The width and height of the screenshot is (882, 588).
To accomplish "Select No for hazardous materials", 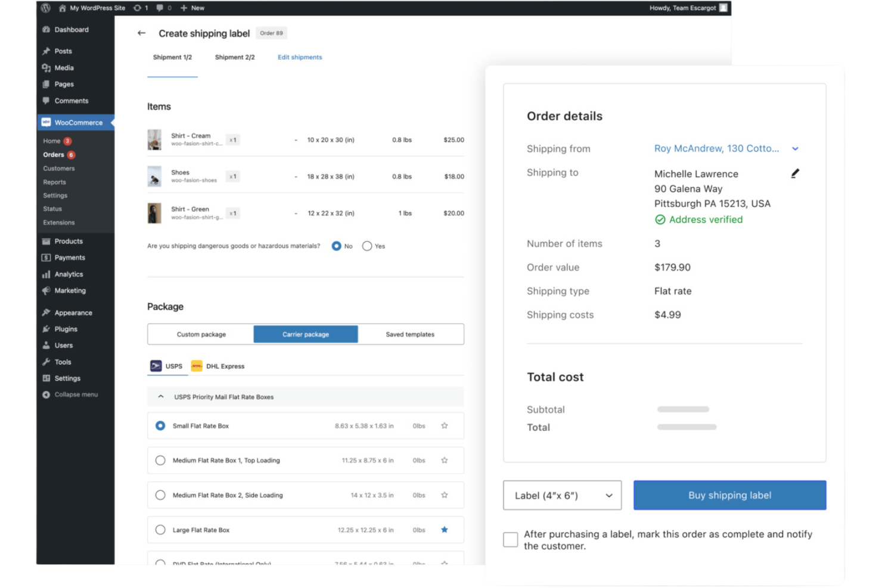I will pyautogui.click(x=337, y=246).
